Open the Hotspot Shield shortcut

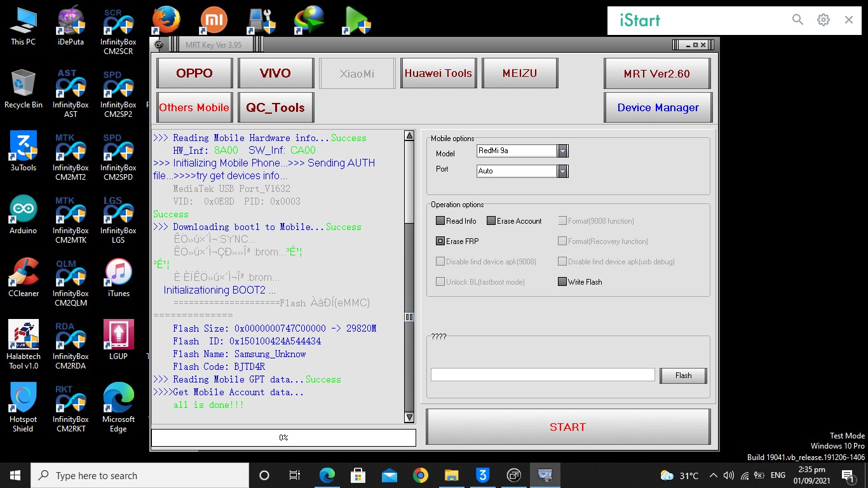pyautogui.click(x=24, y=407)
